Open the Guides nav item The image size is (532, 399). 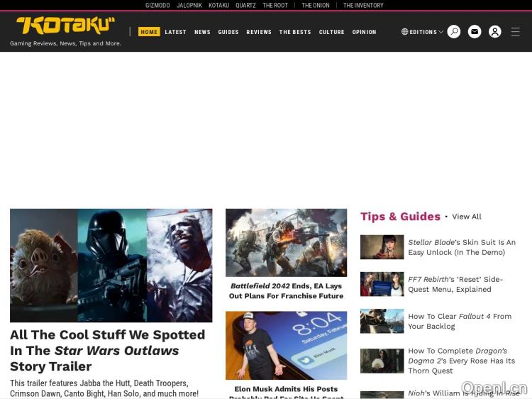coord(228,32)
